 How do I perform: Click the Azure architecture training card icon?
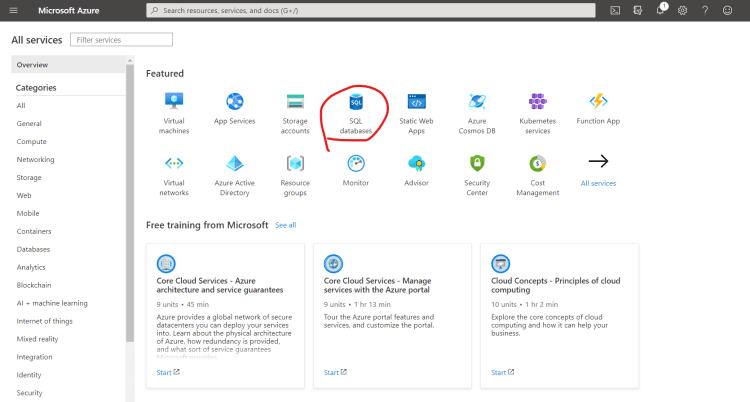[166, 263]
